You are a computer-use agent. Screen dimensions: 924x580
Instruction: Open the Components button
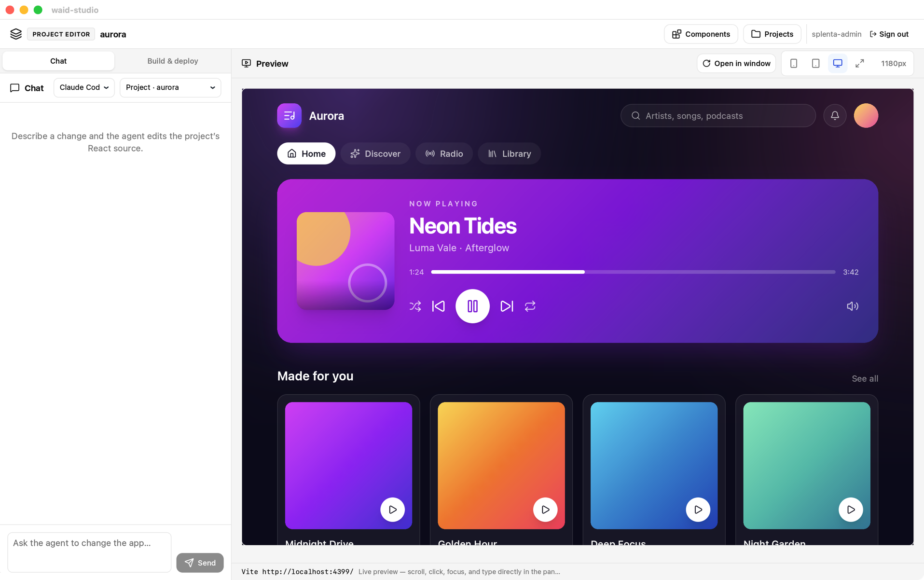click(701, 34)
